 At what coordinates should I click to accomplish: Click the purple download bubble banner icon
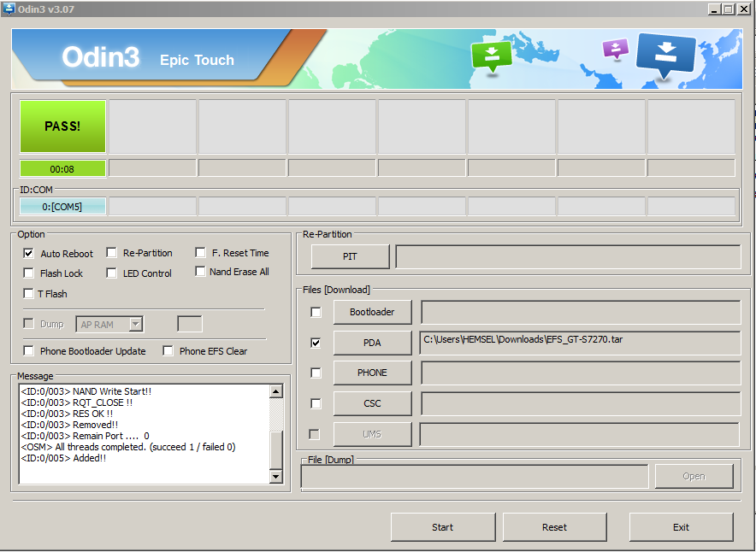click(616, 49)
